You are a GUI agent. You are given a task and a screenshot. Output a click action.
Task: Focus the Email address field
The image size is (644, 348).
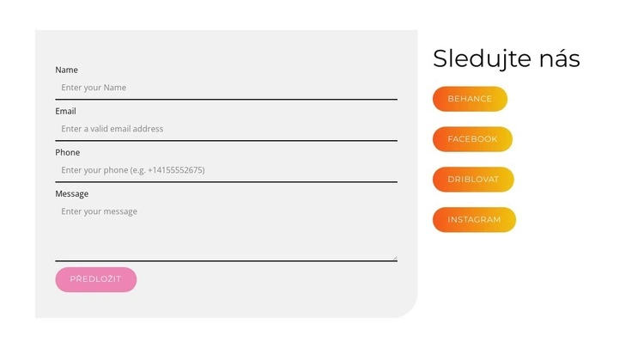pyautogui.click(x=226, y=129)
